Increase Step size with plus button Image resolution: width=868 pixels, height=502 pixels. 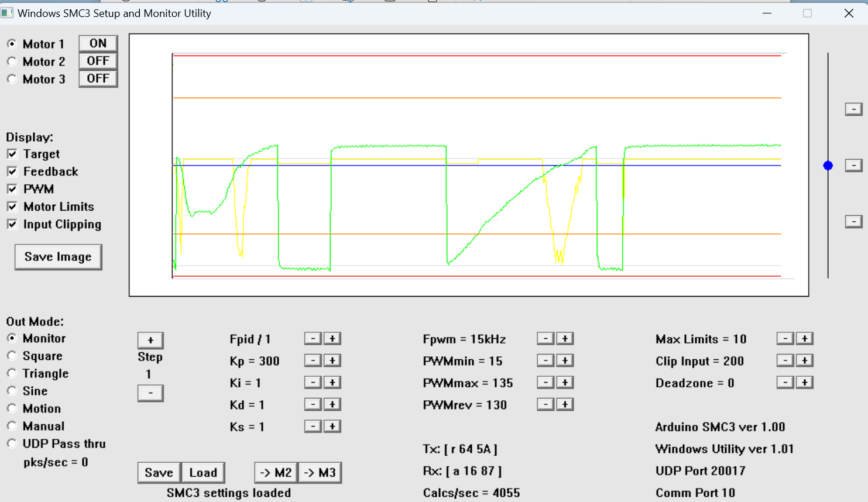point(150,341)
